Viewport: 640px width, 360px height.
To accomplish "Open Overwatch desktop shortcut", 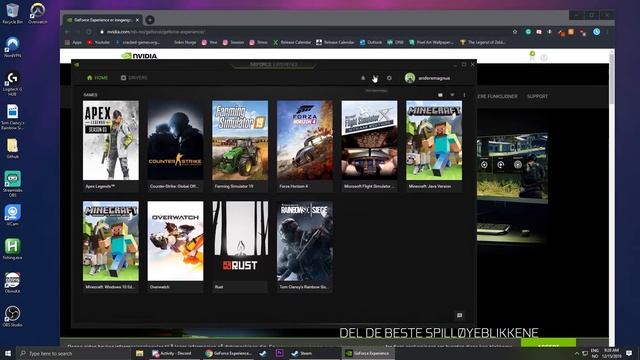I will [38, 13].
